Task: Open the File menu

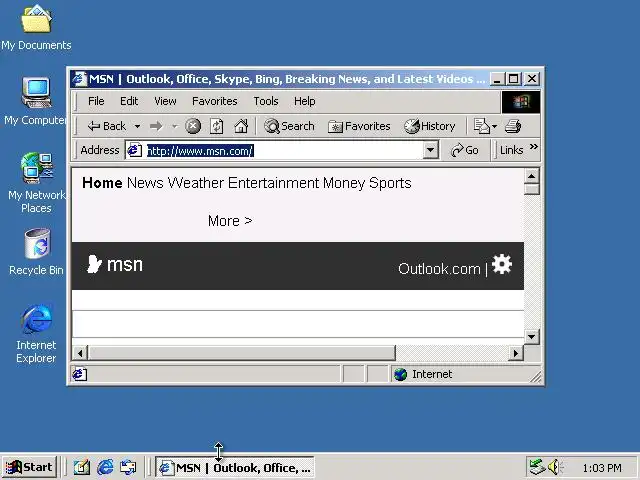Action: pyautogui.click(x=96, y=101)
